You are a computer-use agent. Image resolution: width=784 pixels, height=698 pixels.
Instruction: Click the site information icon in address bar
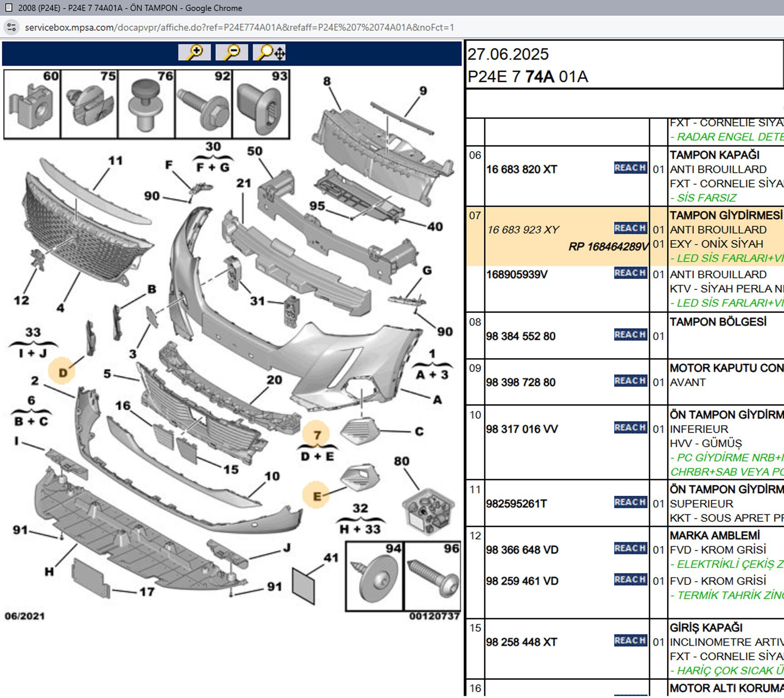[11, 27]
